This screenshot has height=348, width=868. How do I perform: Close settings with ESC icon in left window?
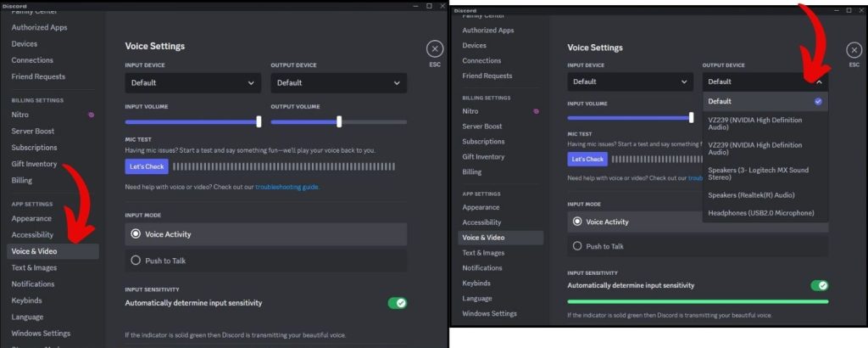(435, 48)
